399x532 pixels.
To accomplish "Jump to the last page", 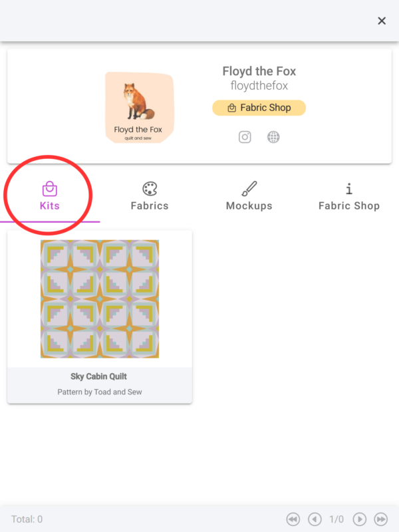I will [381, 519].
